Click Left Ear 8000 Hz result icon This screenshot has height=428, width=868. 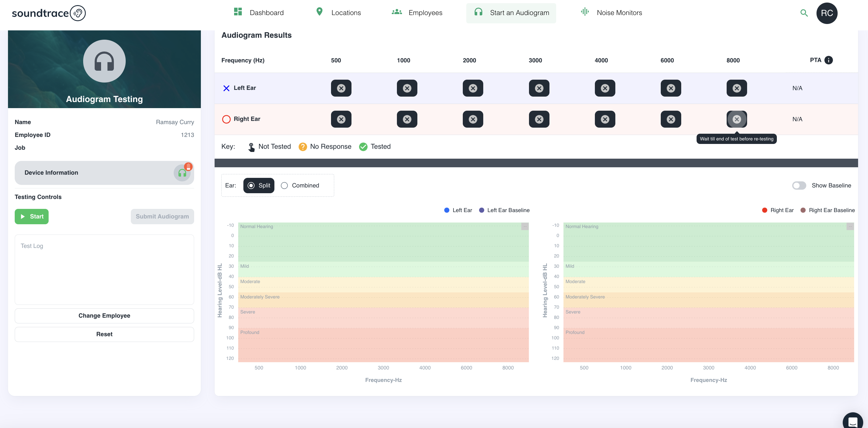737,88
